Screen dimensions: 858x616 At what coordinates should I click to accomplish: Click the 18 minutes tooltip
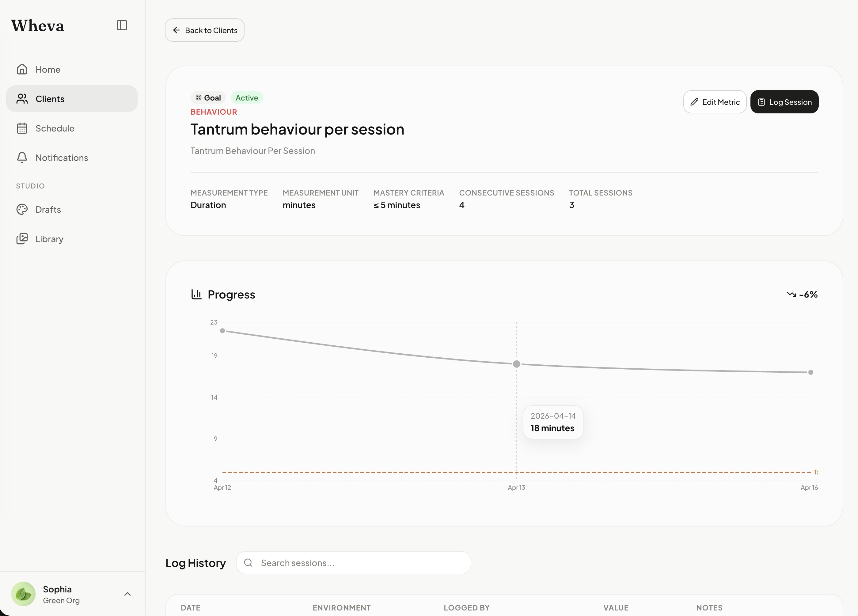coord(553,422)
